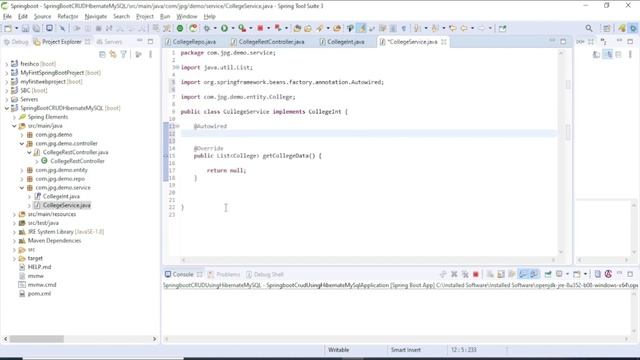
Task: Click Back navigation arrow in toolbar
Action: click(x=464, y=28)
